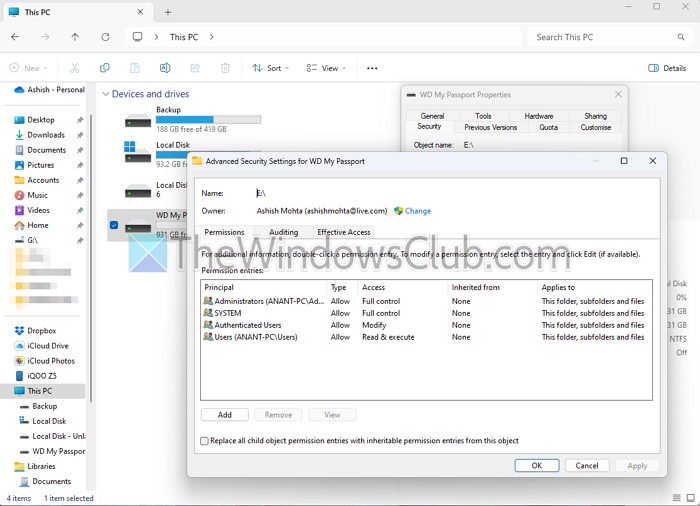Open the Hardware tab in Properties
This screenshot has width=700, height=506.
pyautogui.click(x=539, y=116)
